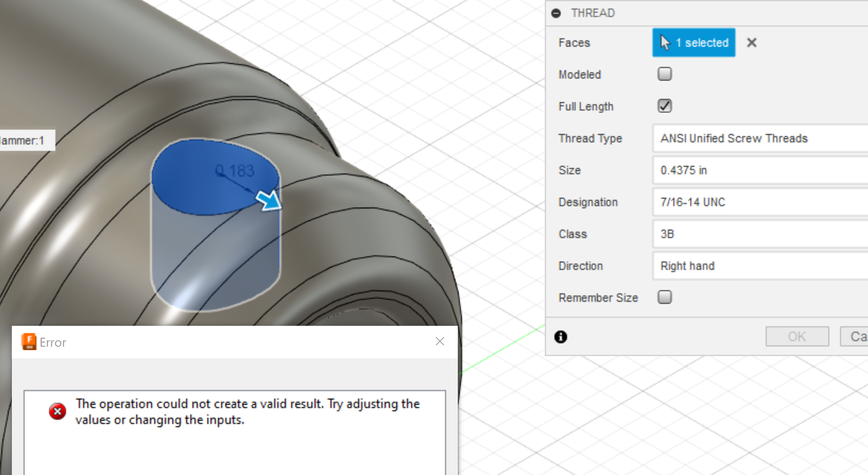
Task: Enable the Remember Size checkbox
Action: (x=665, y=297)
